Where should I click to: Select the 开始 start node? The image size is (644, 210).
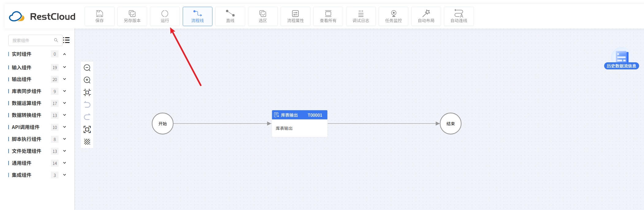point(163,124)
